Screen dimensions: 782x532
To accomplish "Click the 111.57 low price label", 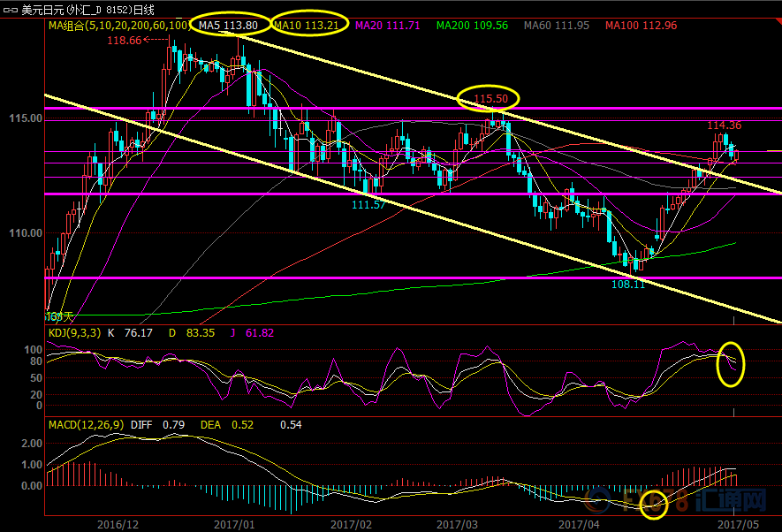I will [368, 204].
